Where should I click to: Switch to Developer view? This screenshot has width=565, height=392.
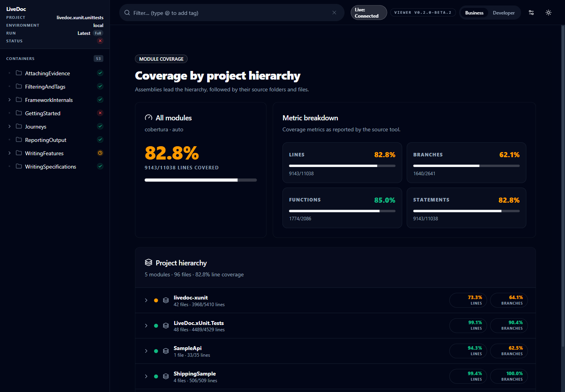[504, 13]
